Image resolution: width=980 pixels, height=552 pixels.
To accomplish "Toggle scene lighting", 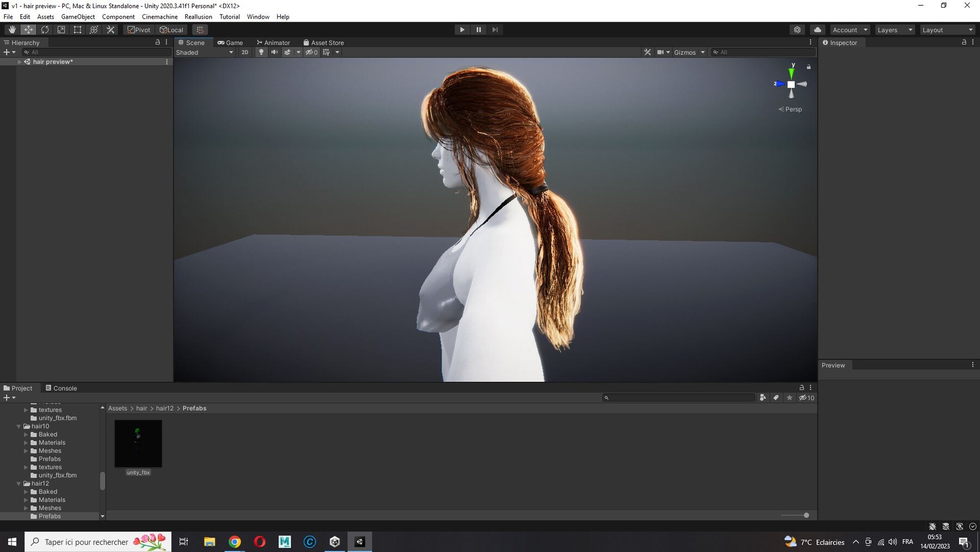I will pos(261,52).
